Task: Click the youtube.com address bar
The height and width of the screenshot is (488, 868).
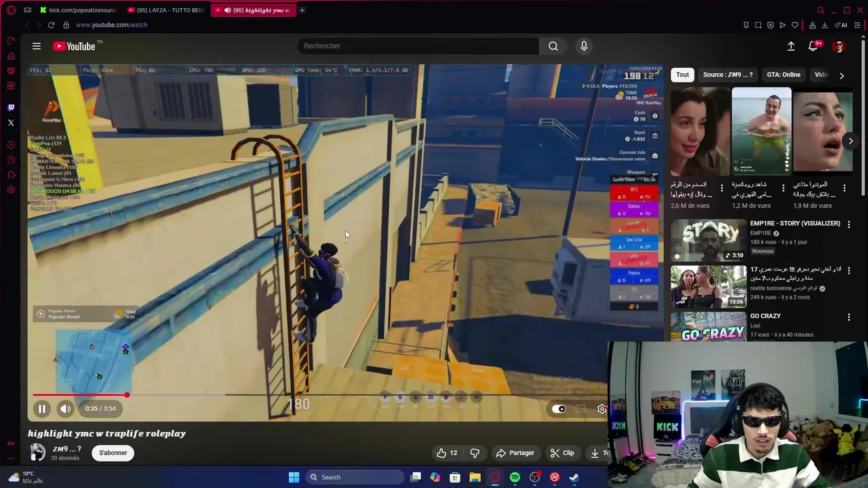Action: click(111, 25)
